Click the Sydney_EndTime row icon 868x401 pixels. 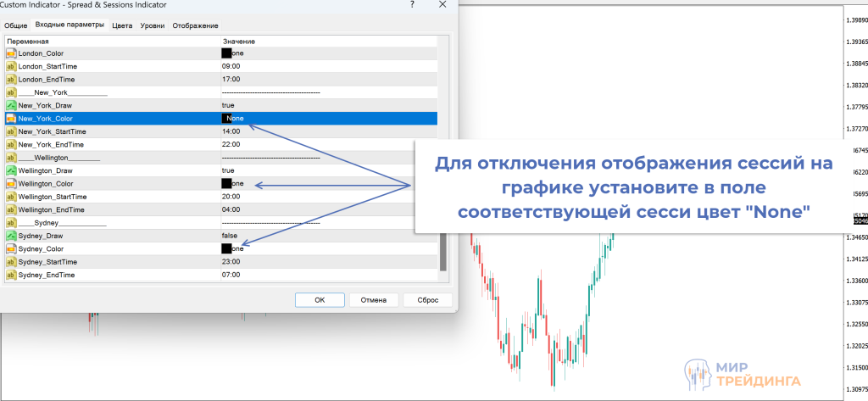click(11, 276)
